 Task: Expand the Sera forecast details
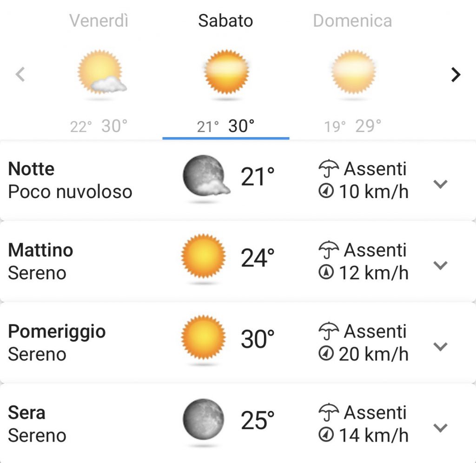tap(440, 428)
